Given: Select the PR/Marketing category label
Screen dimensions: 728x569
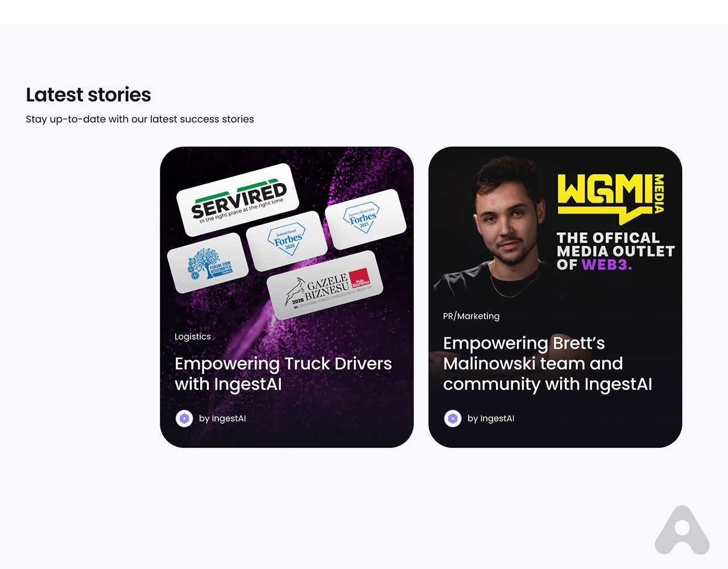Looking at the screenshot, I should point(471,316).
